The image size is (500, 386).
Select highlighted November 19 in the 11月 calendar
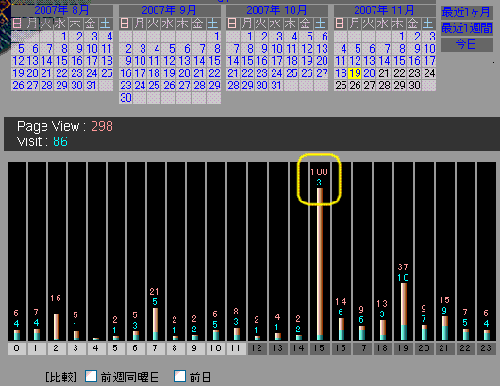tap(355, 73)
